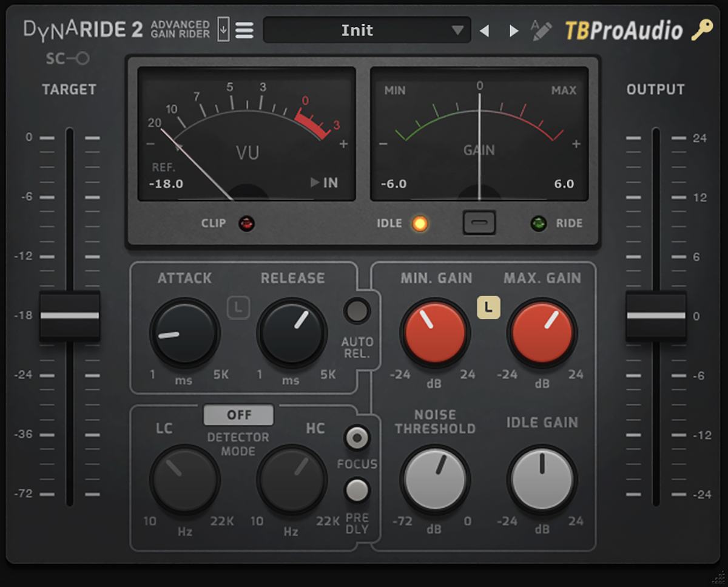Screen dimensions: 728x587
Task: Click the golden key license icon
Action: tap(702, 30)
